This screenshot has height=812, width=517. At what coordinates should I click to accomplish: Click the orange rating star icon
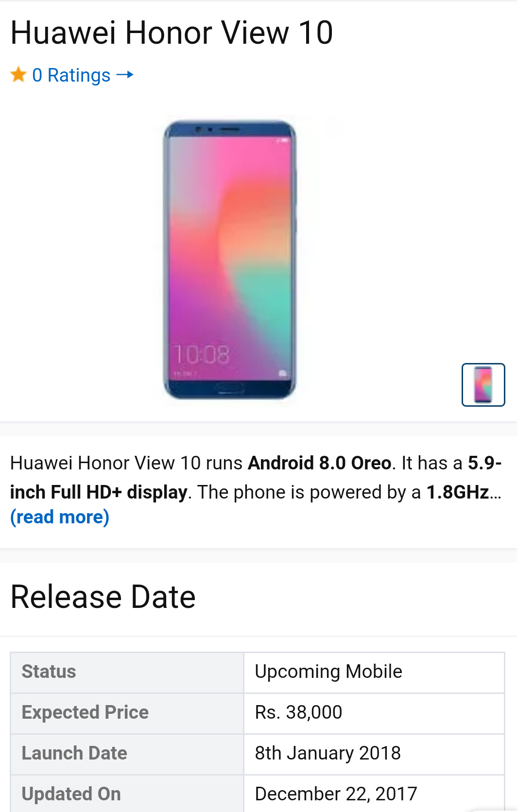18,75
